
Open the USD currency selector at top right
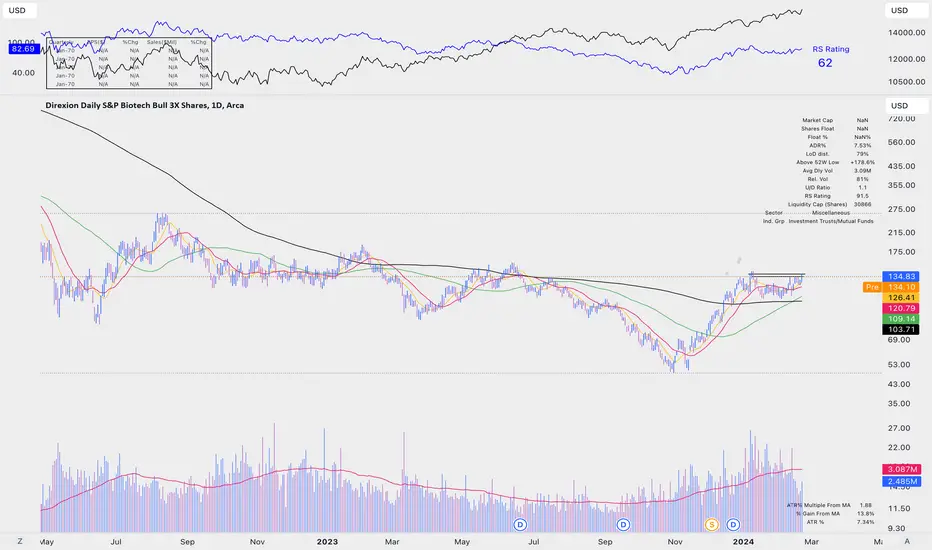tap(906, 10)
